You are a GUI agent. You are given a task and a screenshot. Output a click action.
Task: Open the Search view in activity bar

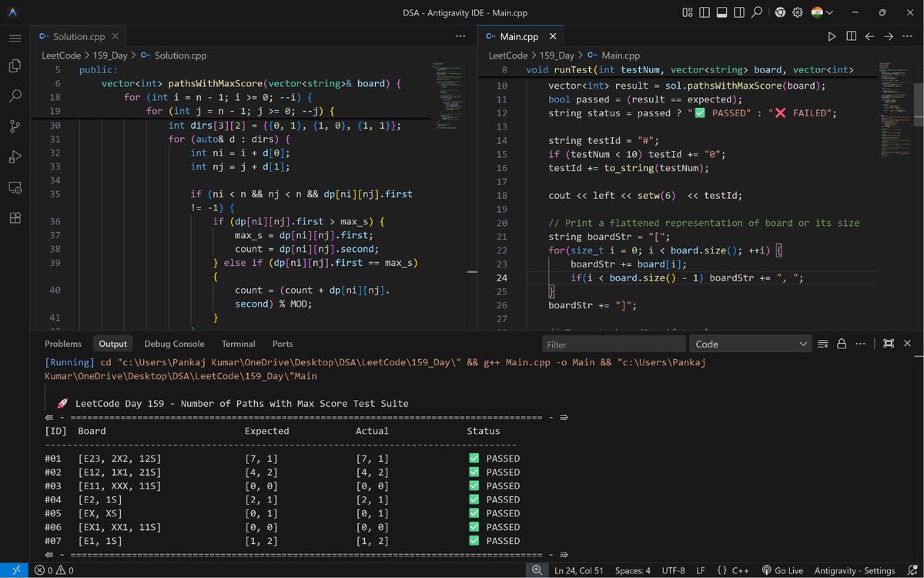point(15,96)
